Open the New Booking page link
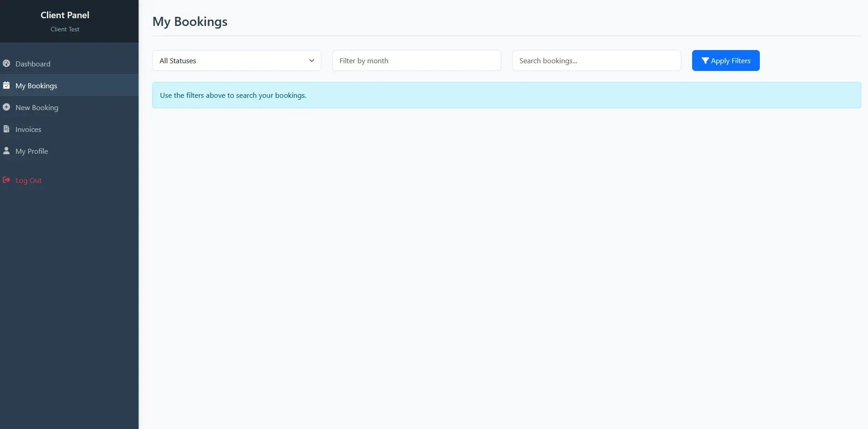Screen dimensions: 868x429 (x=37, y=107)
